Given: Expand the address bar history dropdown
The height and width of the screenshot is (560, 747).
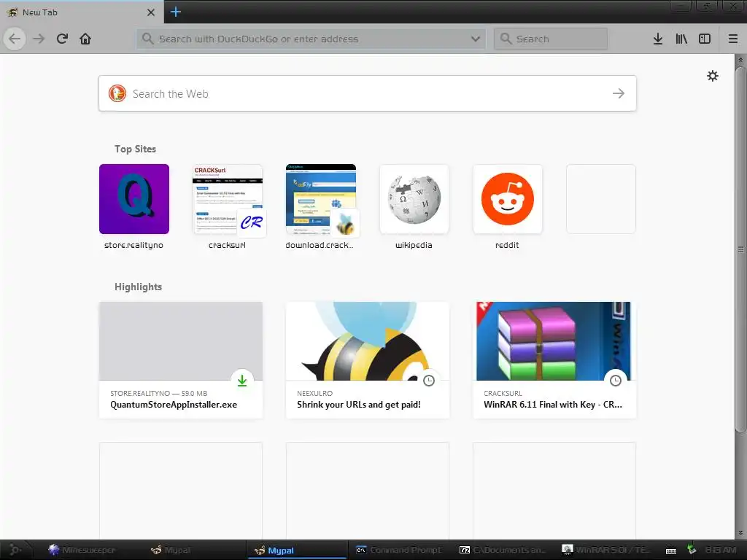Looking at the screenshot, I should pyautogui.click(x=476, y=39).
